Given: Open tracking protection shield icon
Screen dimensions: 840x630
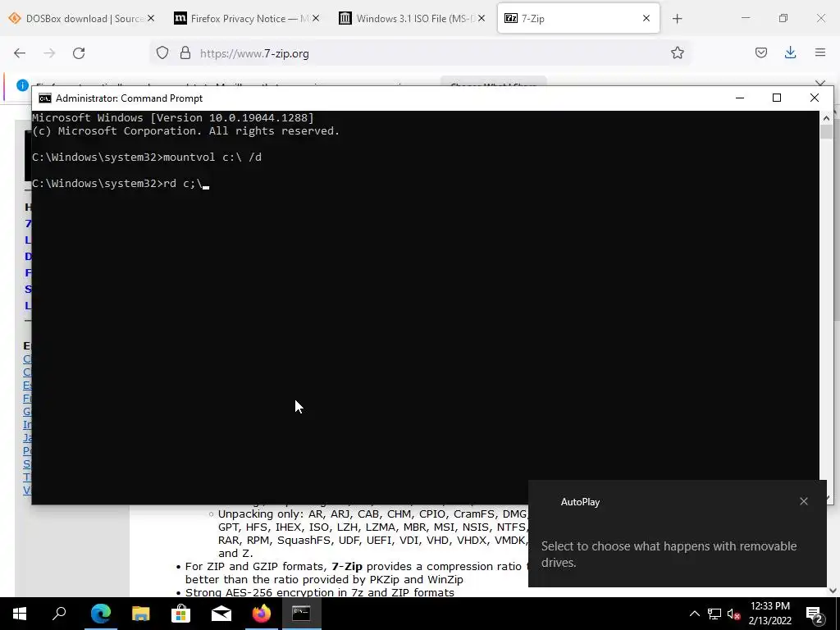Looking at the screenshot, I should click(162, 53).
